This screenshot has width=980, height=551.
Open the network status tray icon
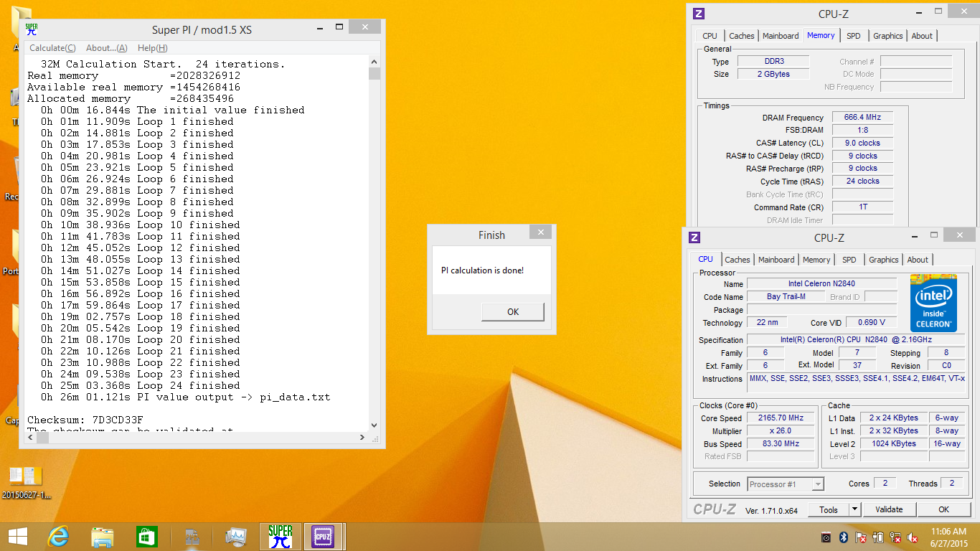point(895,537)
